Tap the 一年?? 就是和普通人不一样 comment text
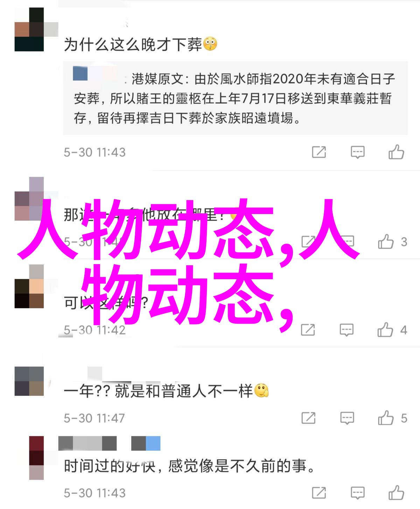420x509 pixels. [x=166, y=391]
